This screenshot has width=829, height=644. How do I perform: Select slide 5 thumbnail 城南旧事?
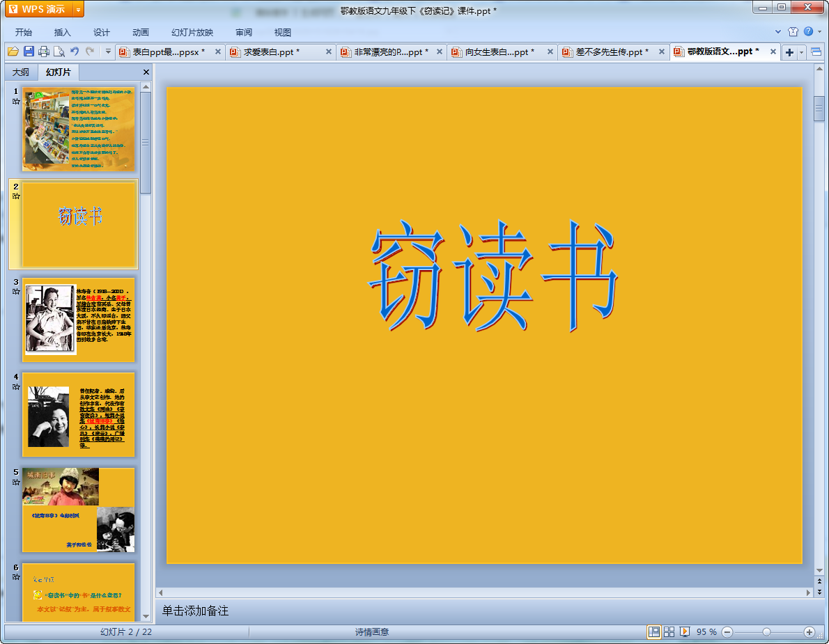coord(78,510)
